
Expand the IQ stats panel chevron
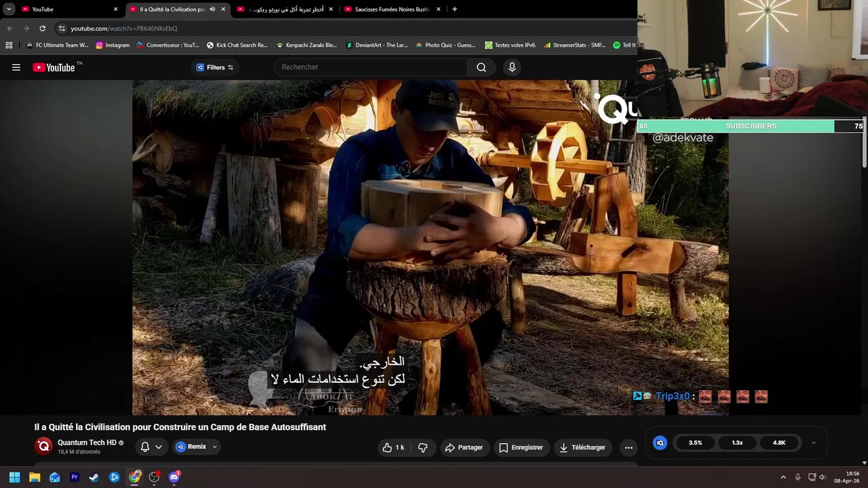[814, 443]
